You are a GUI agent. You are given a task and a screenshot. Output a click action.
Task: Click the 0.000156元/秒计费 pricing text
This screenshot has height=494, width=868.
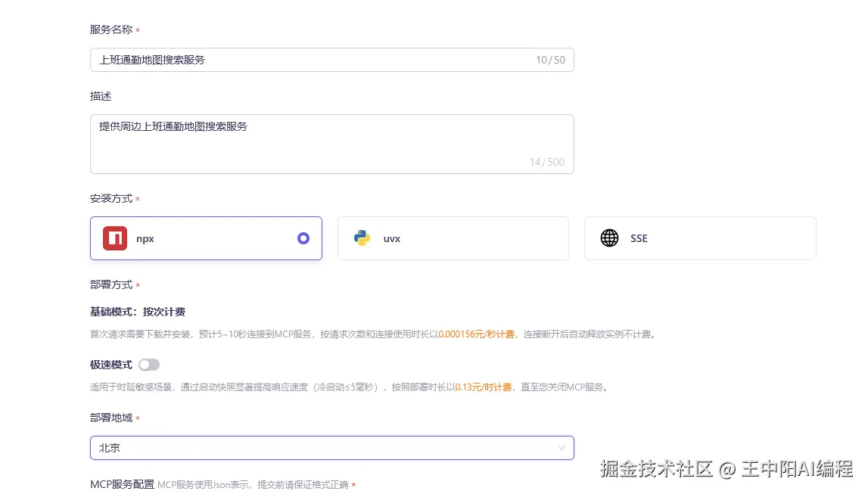point(476,334)
